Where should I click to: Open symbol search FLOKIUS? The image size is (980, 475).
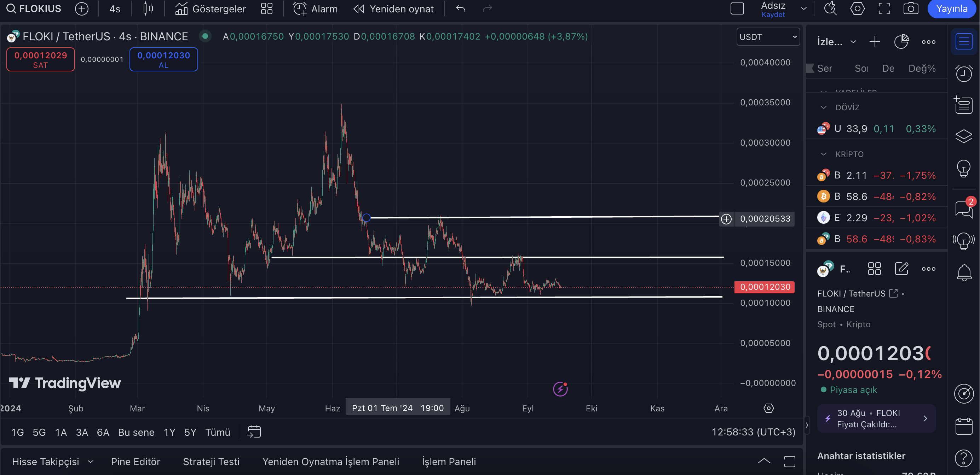coord(34,9)
